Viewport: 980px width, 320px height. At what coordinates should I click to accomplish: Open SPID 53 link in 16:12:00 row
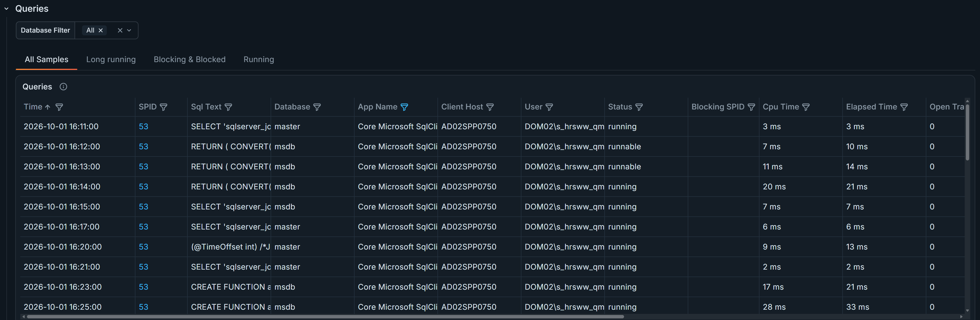(143, 147)
